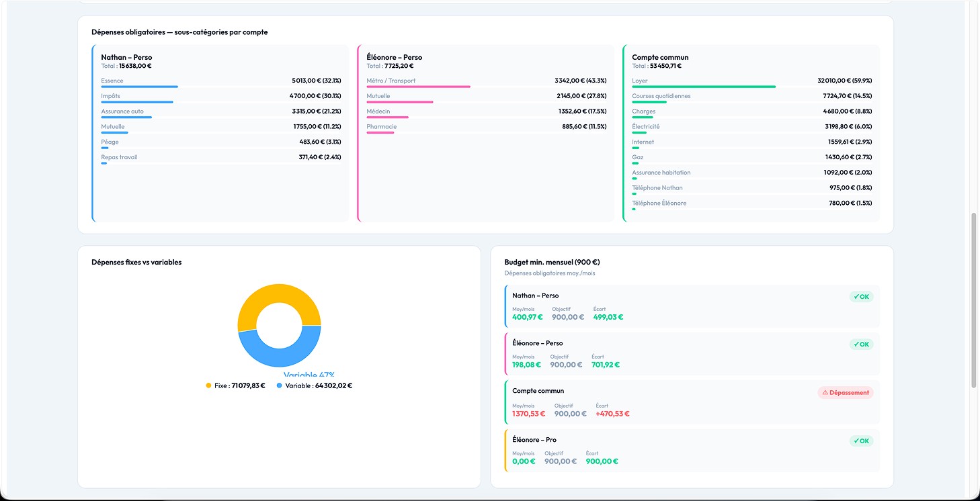Viewport: 980px width, 501px height.
Task: Click the 701,92 € Écart value
Action: pyautogui.click(x=606, y=365)
